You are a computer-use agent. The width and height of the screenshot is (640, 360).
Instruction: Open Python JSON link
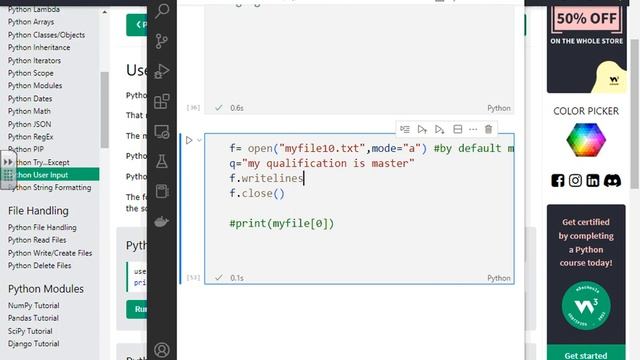click(x=29, y=124)
